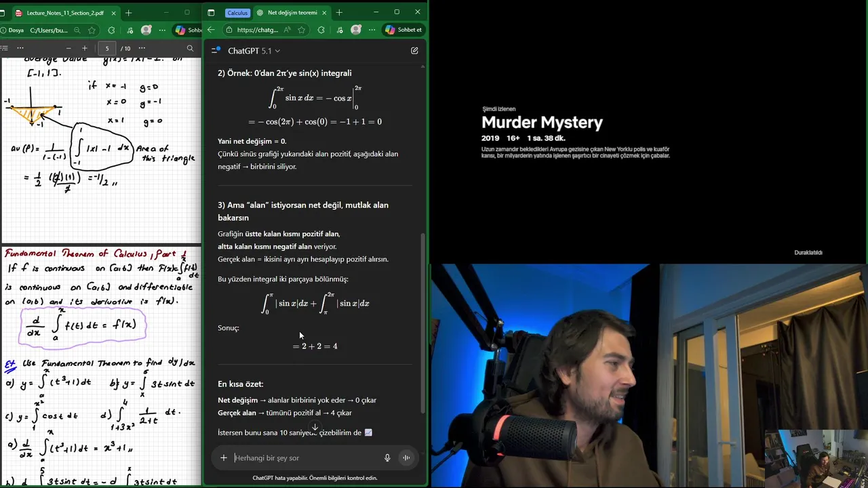This screenshot has height=488, width=868.
Task: Click text Yani net değişim = 0.
Action: click(252, 141)
